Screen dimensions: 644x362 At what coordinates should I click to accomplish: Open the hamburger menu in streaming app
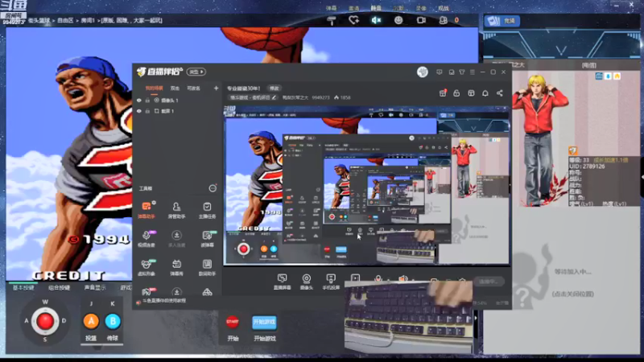[x=473, y=72]
